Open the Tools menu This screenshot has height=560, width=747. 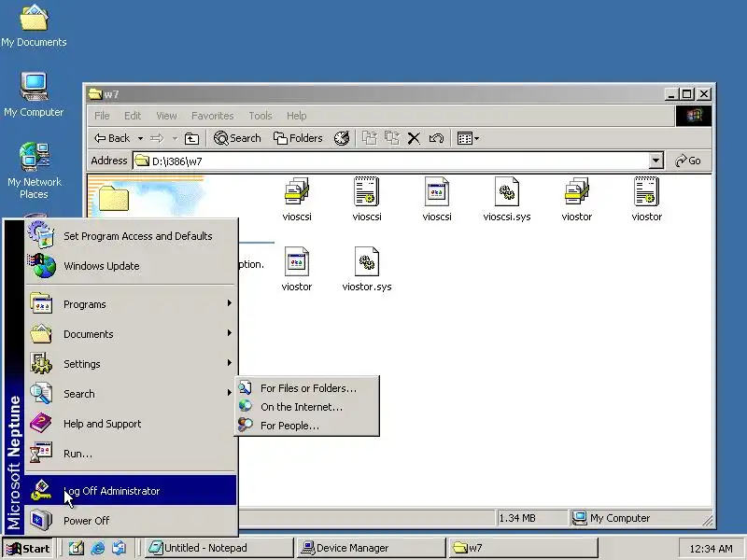point(261,116)
